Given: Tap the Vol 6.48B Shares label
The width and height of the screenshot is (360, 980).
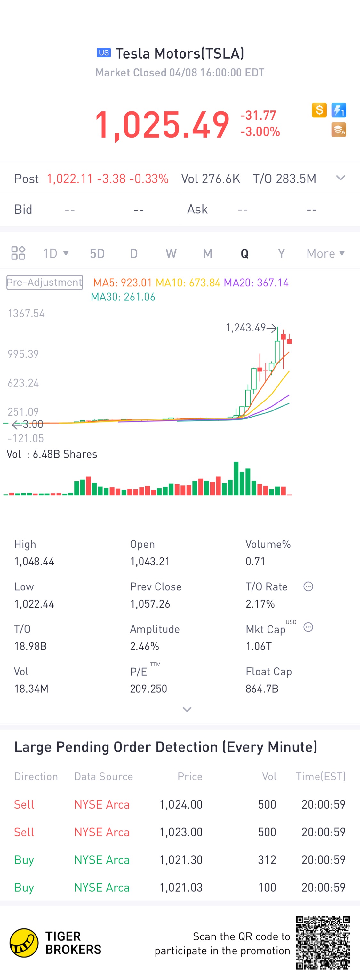Looking at the screenshot, I should click(52, 454).
